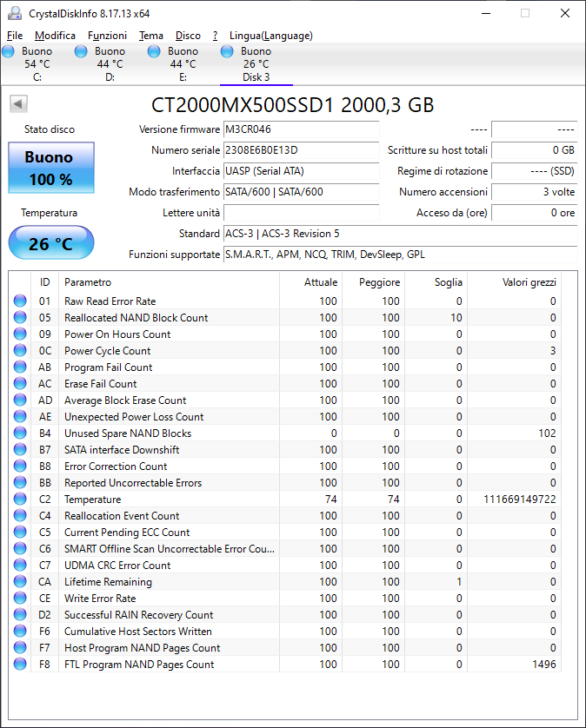
Task: Click SMART Offline Scan Uncorrectable Error row text
Action: pos(170,549)
